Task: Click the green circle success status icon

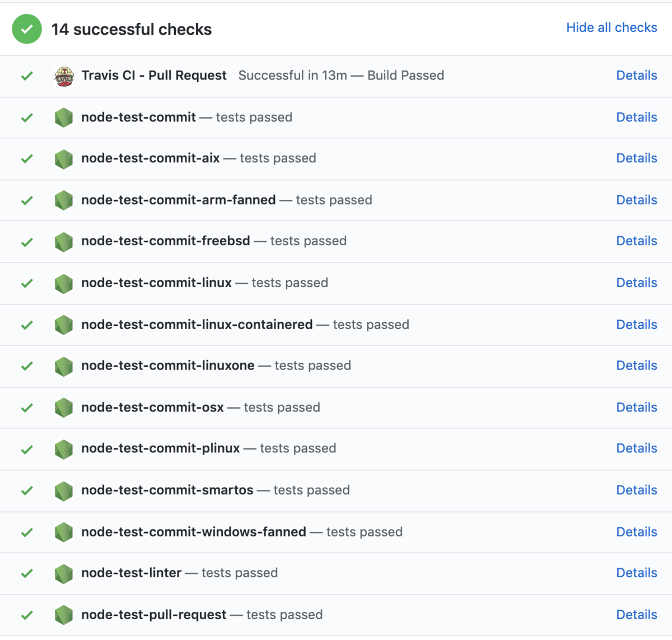Action: [27, 29]
